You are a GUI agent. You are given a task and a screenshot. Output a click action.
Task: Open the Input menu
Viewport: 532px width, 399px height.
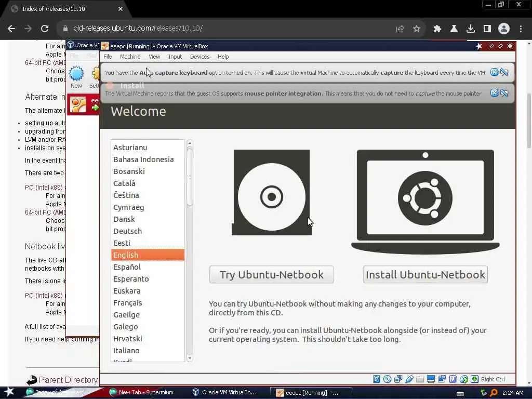pyautogui.click(x=175, y=57)
